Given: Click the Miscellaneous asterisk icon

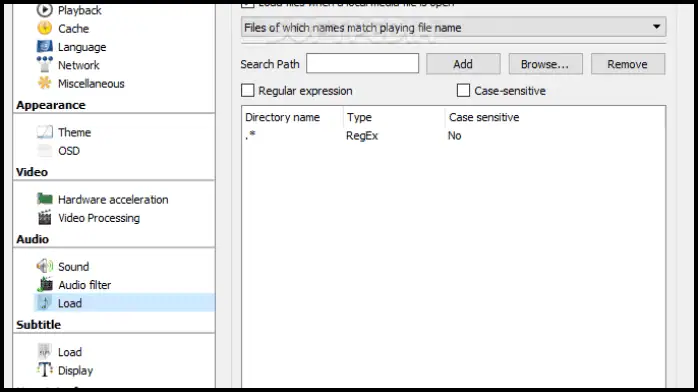Looking at the screenshot, I should click(x=45, y=83).
